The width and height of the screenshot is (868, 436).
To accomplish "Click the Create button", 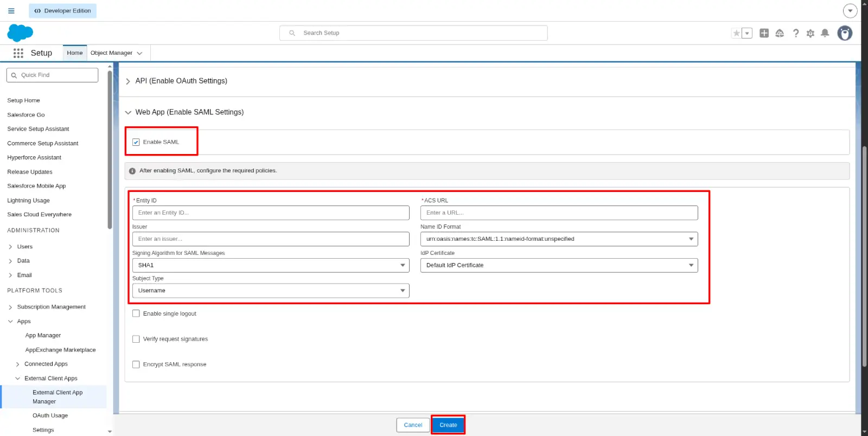I will point(448,425).
